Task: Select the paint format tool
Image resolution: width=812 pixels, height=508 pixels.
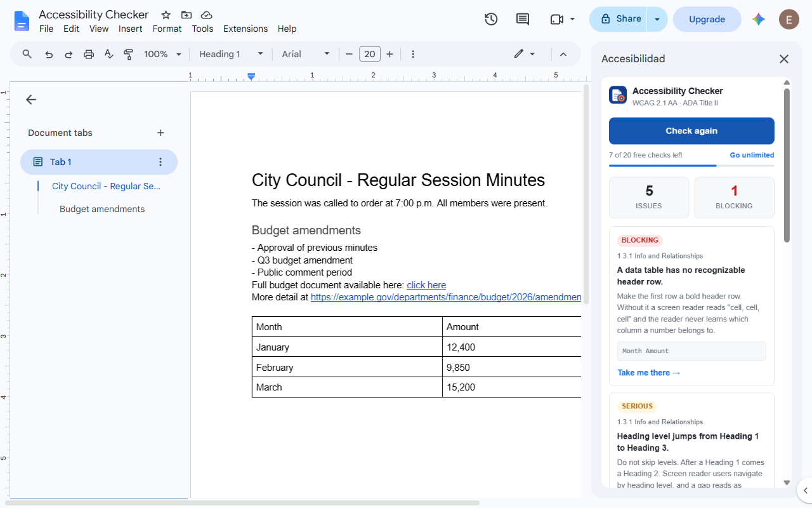Action: click(x=128, y=54)
